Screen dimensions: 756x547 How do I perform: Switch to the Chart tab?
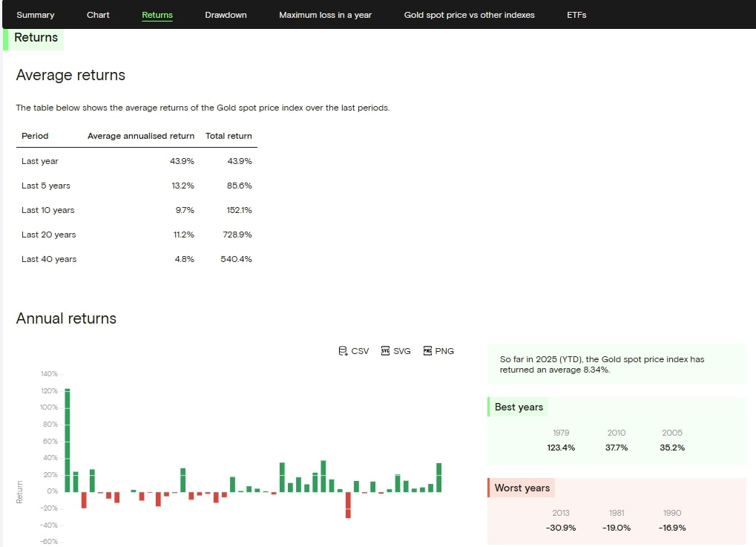pyautogui.click(x=98, y=15)
